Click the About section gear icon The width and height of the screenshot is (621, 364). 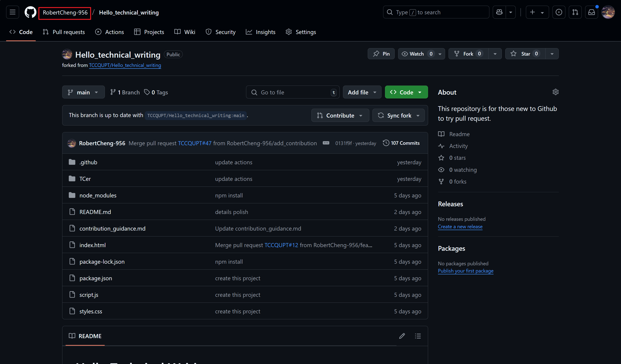555,92
